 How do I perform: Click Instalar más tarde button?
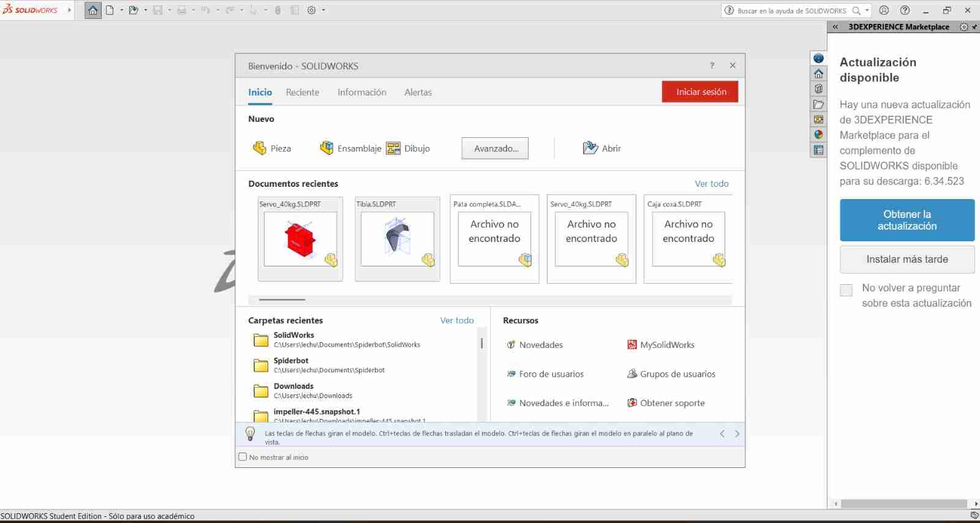click(907, 259)
